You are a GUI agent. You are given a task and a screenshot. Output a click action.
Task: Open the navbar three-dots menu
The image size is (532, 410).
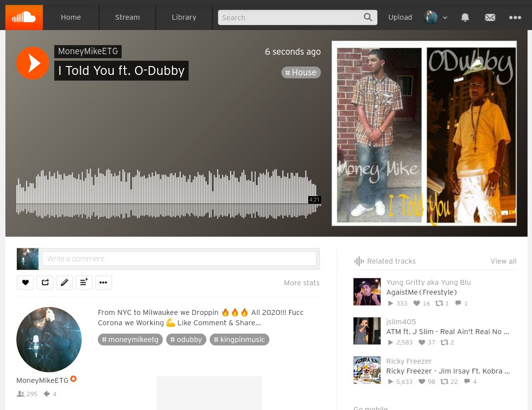click(515, 17)
